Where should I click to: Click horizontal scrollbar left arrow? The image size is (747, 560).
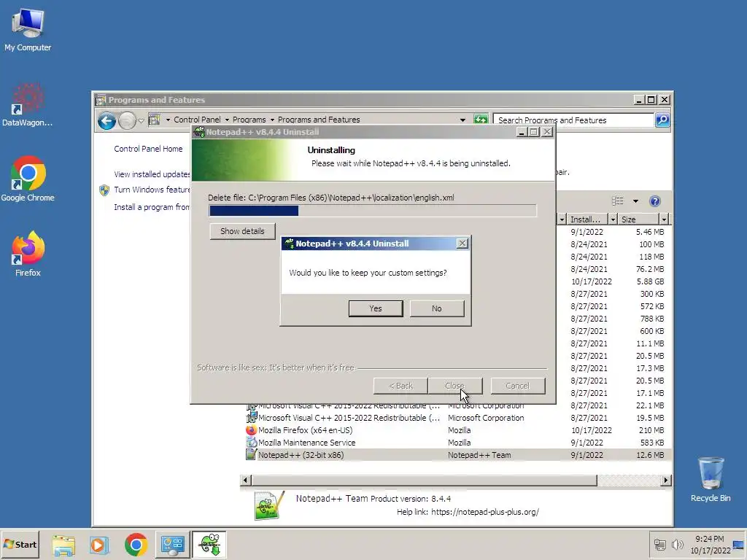tap(245, 480)
